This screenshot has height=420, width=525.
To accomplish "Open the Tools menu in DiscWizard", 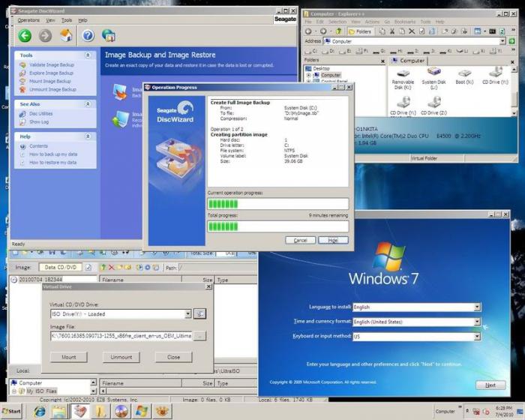I will (67, 20).
